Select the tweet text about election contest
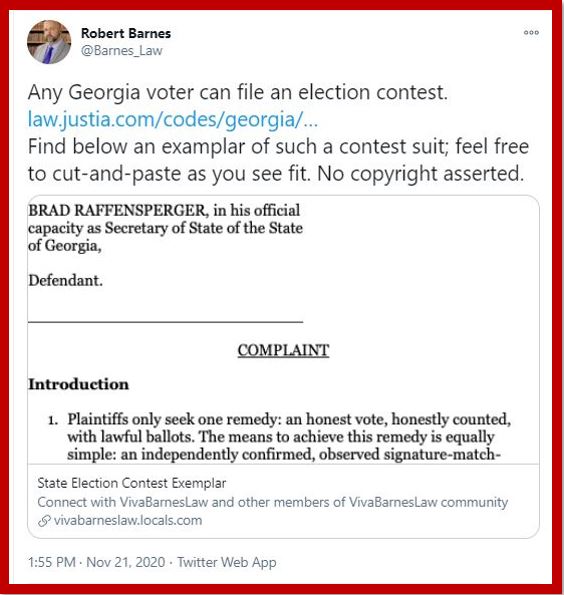This screenshot has height=595, width=564. 238,92
